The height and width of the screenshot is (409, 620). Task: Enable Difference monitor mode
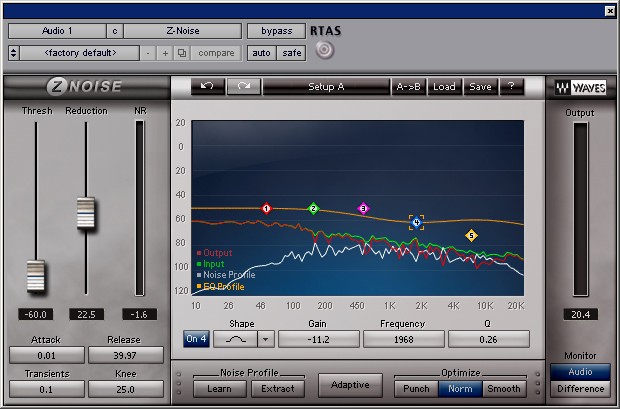point(581,388)
